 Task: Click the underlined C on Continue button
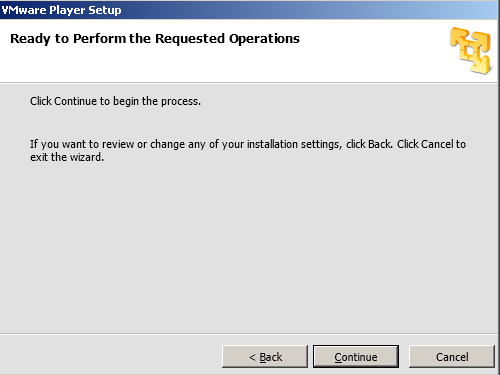338,357
